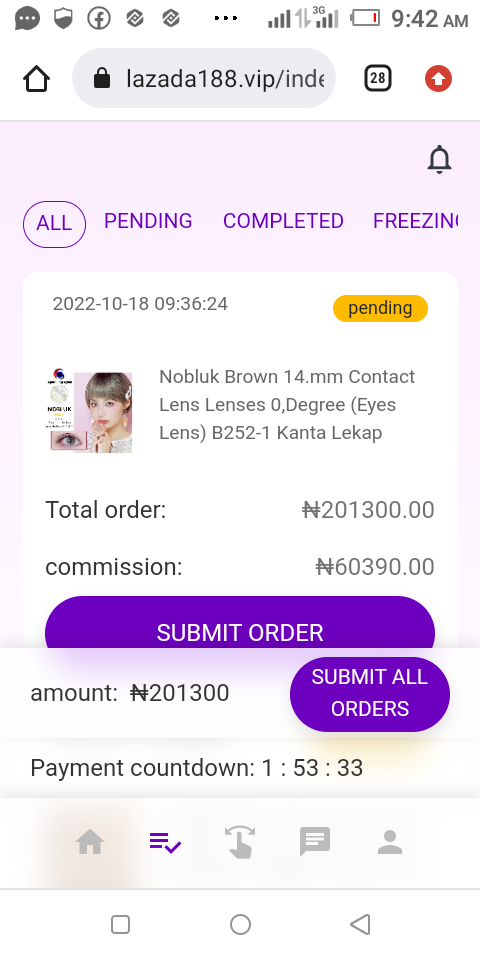Switch to the COMPLETED tab
This screenshot has width=480, height=960.
283,221
